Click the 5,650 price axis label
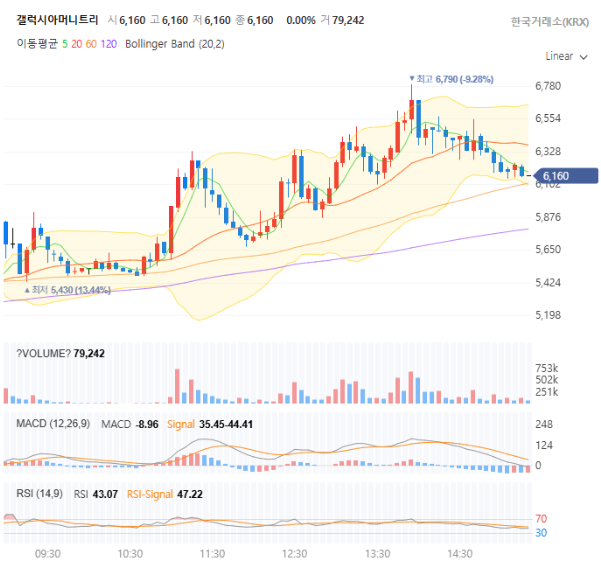 (x=548, y=250)
